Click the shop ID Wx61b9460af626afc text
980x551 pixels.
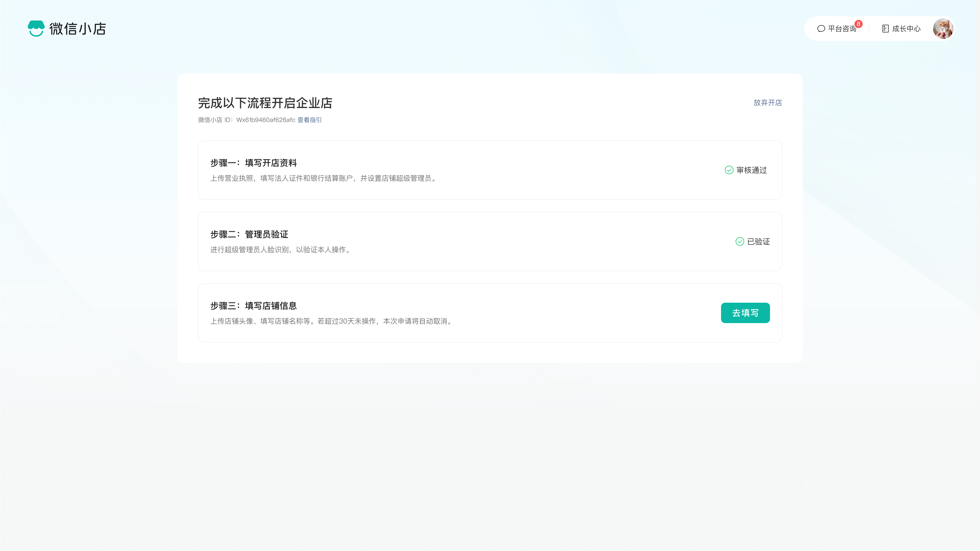(x=266, y=120)
